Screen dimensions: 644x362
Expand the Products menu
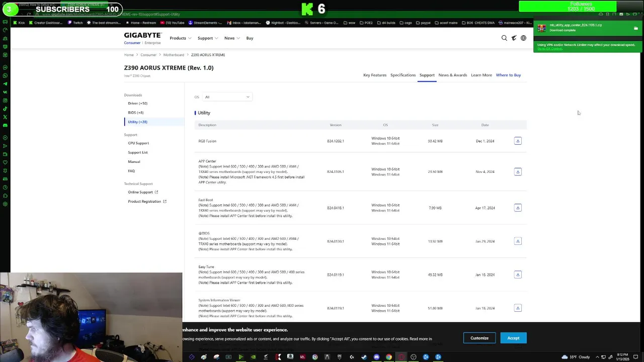coord(180,38)
